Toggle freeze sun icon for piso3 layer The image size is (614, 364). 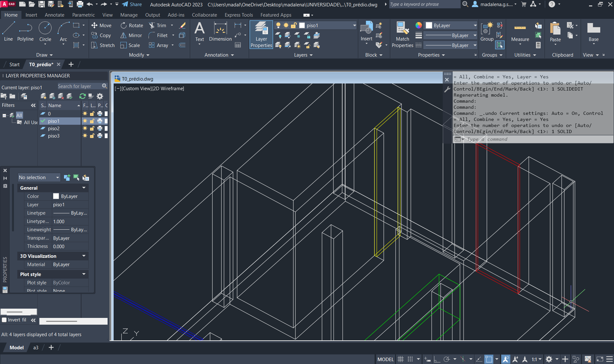tap(85, 136)
